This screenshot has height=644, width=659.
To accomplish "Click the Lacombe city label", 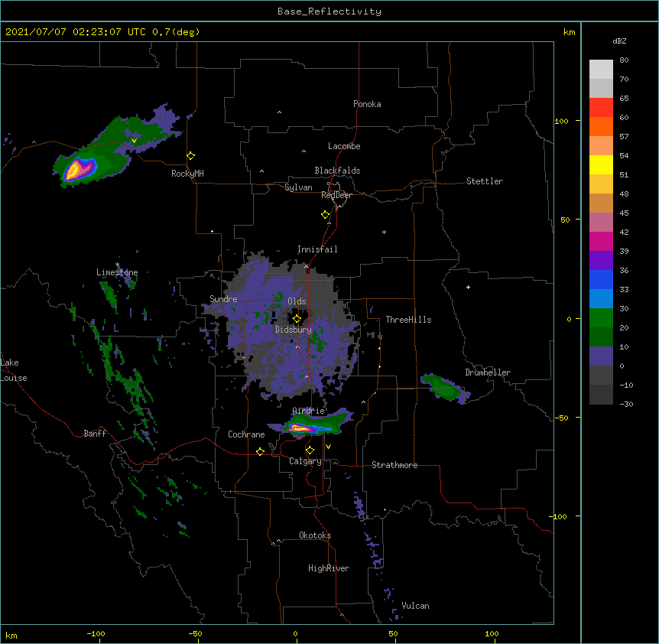I will (x=344, y=146).
